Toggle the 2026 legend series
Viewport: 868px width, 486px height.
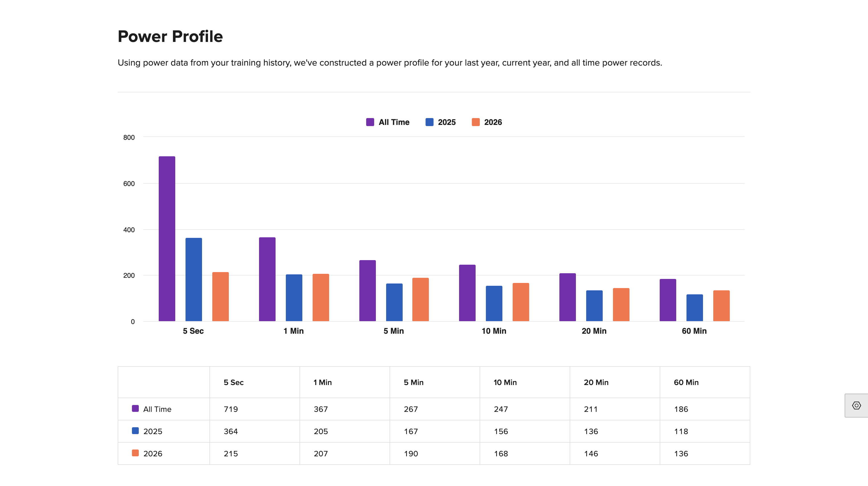point(486,122)
